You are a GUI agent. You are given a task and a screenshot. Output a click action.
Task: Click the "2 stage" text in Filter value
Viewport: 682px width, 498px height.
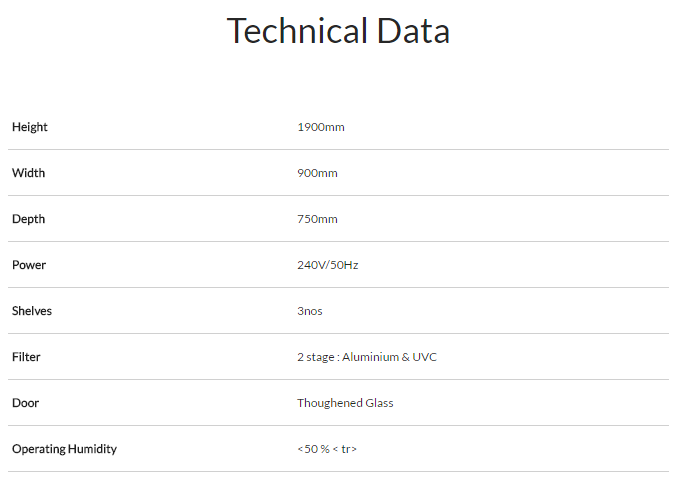(x=316, y=357)
